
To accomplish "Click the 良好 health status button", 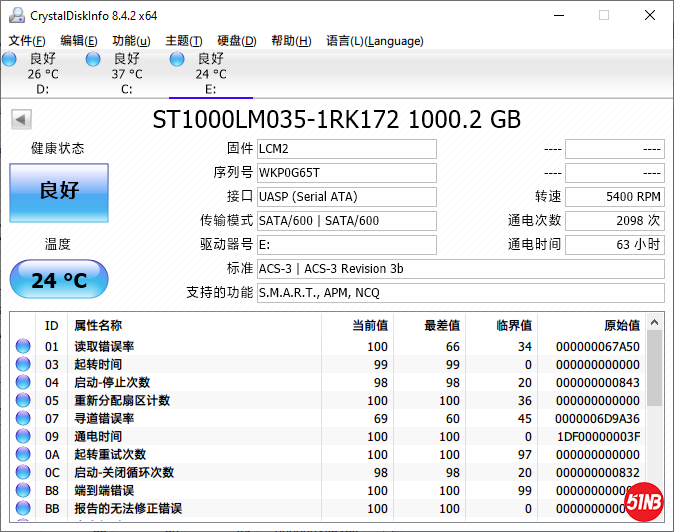I will click(59, 192).
